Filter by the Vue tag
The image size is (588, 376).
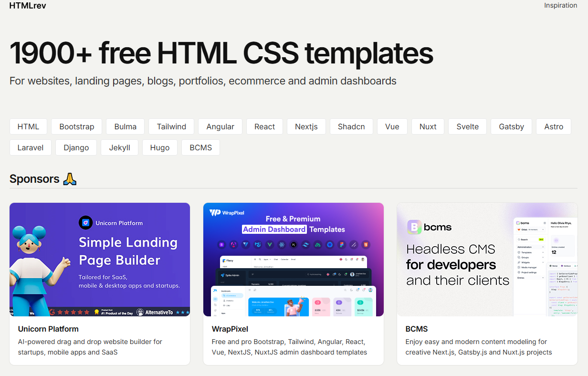[x=392, y=126]
